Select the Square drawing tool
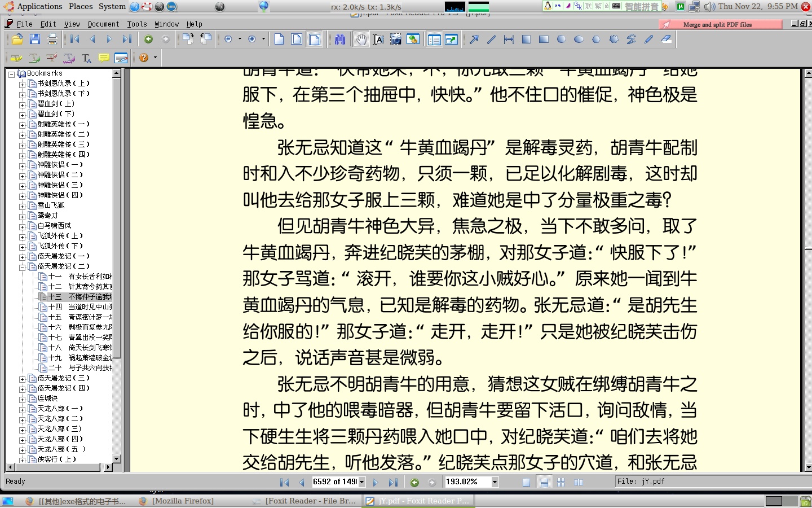This screenshot has width=812, height=508. coord(526,39)
